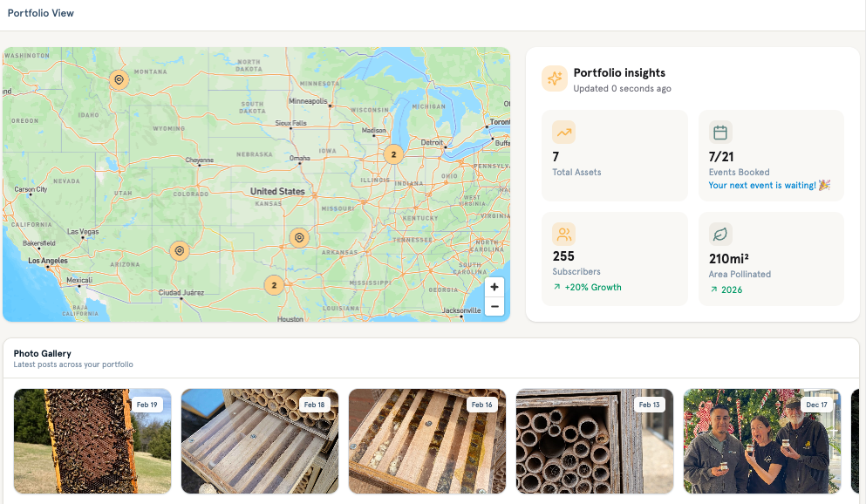Toggle the 2026 tag on Area Pollinated card
866x504 pixels.
(x=726, y=289)
